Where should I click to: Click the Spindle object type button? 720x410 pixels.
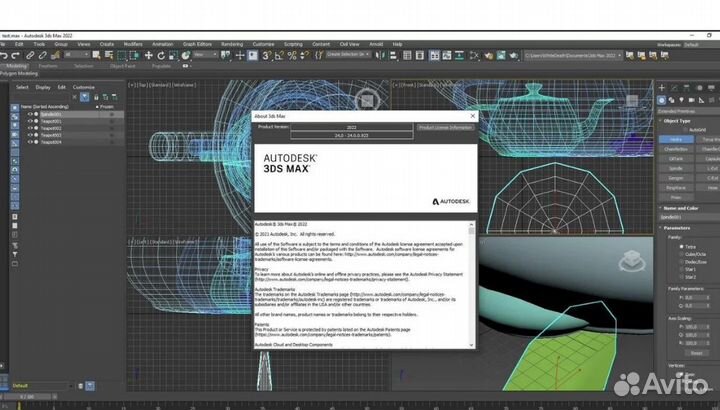click(x=676, y=168)
